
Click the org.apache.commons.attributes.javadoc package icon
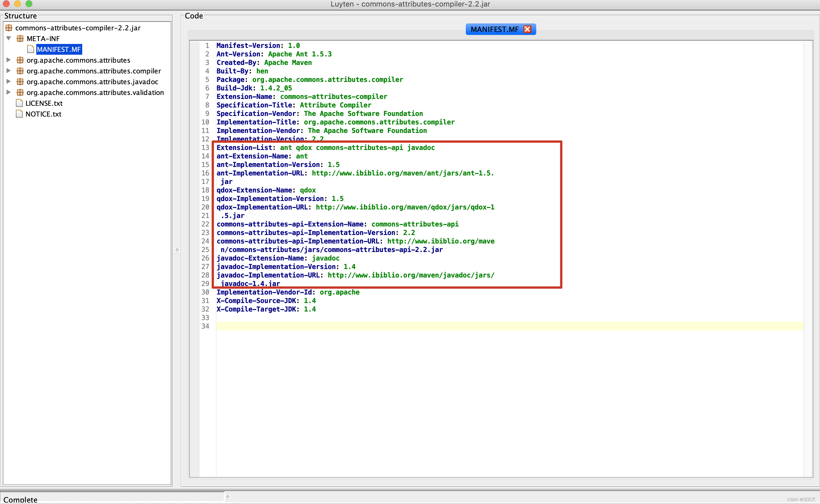[x=20, y=82]
